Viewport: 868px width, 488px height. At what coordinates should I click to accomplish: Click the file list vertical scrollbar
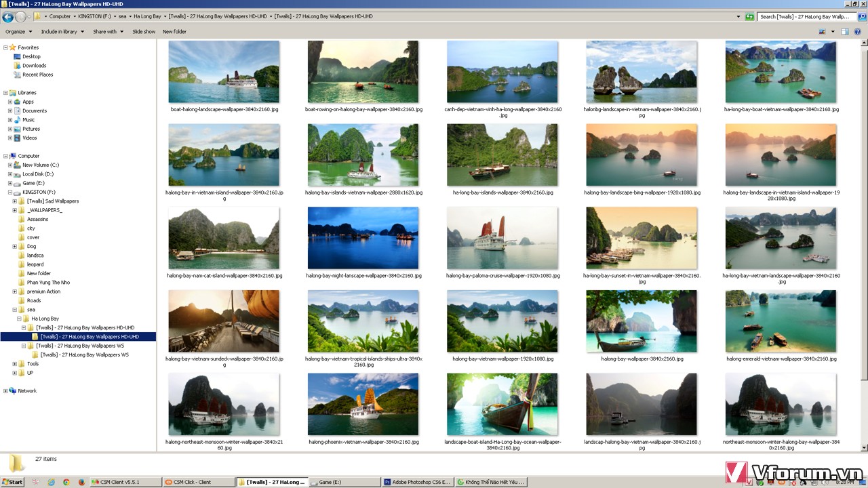coord(864,245)
